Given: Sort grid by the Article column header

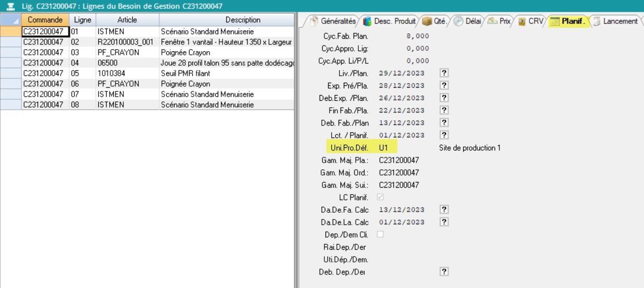Looking at the screenshot, I should 127,20.
